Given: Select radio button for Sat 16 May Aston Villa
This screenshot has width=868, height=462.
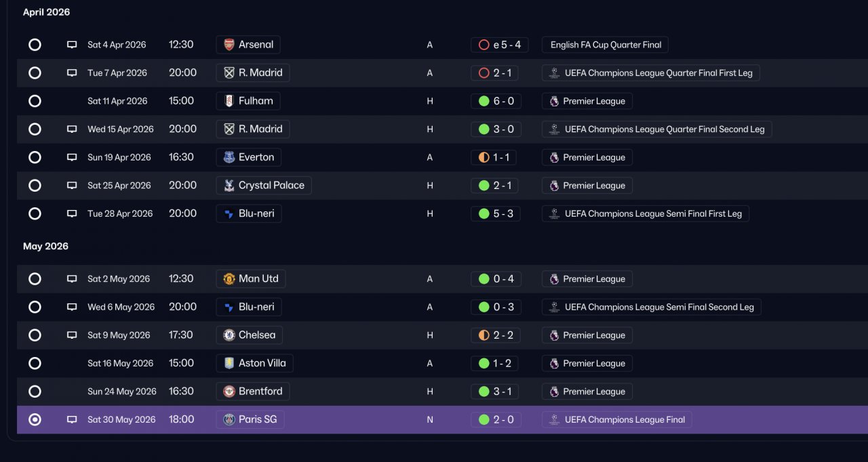Looking at the screenshot, I should coord(35,363).
